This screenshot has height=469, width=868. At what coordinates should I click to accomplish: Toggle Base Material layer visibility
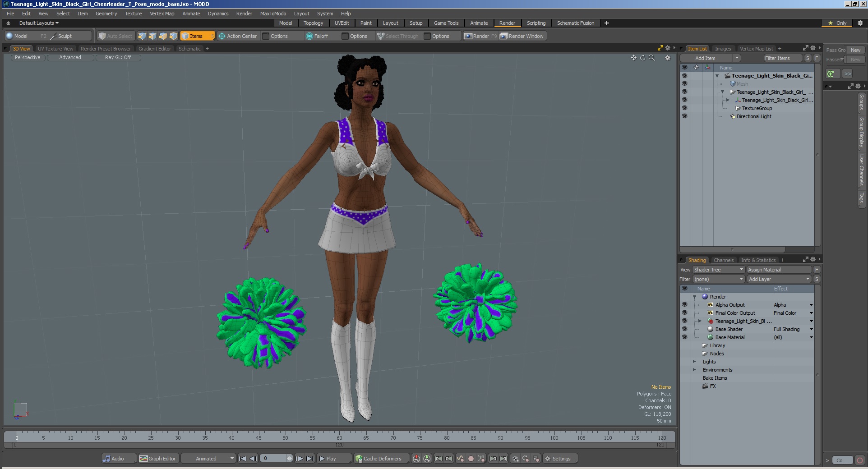pyautogui.click(x=684, y=337)
